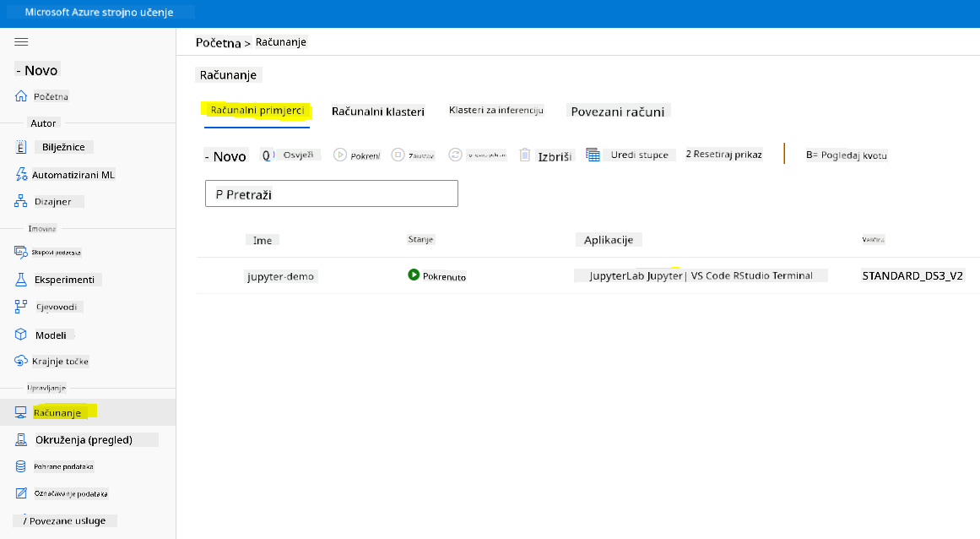Click the Novo button in toolbar
The height and width of the screenshot is (539, 980).
tap(225, 156)
